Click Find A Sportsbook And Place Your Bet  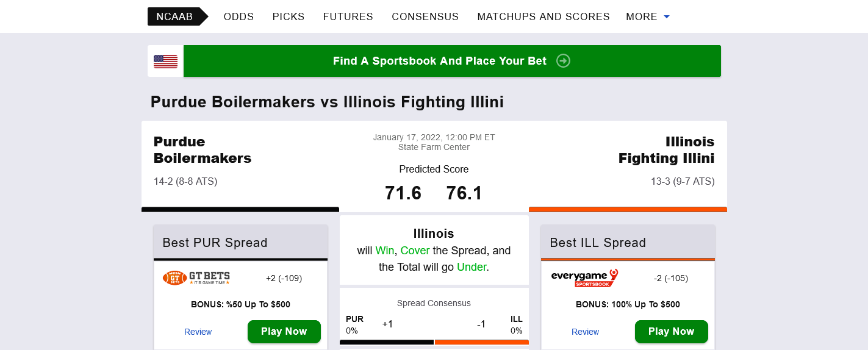click(x=440, y=61)
